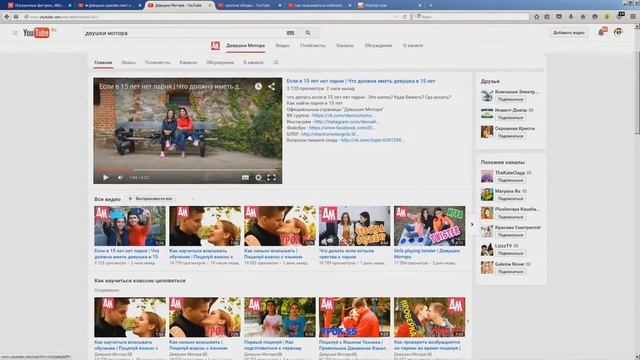This screenshot has height=360, width=640.
Task: Switch to sticky bar Каналы tab
Action: pos(345,46)
